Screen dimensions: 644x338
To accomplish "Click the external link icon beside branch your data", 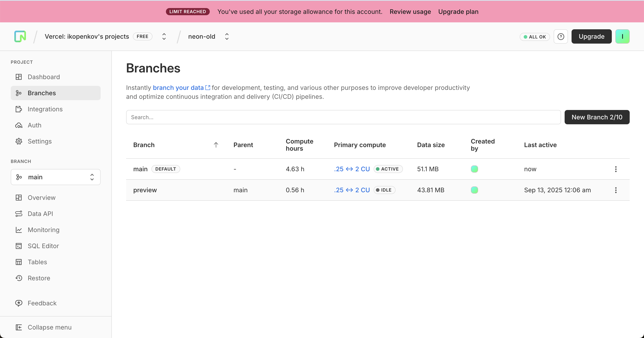I will pos(208,87).
